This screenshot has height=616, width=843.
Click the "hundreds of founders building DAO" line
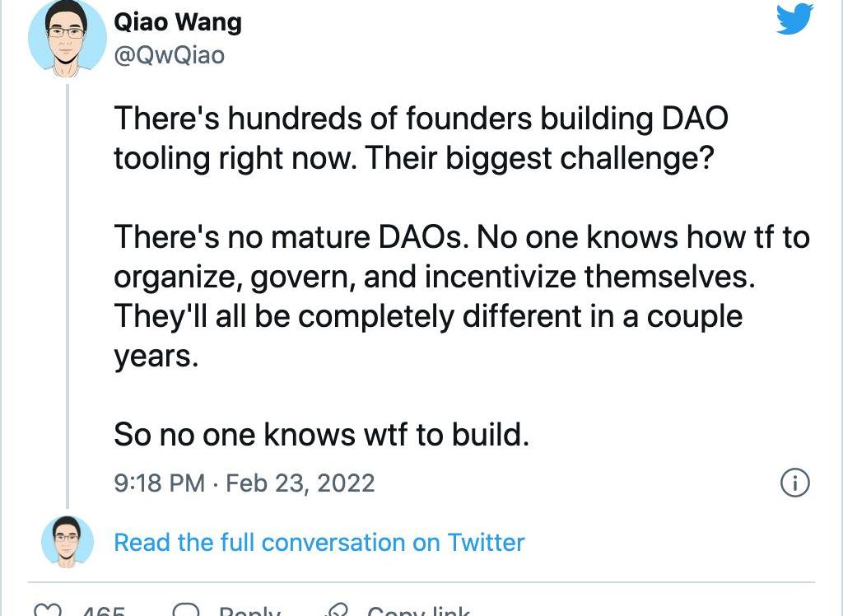pyautogui.click(x=420, y=119)
